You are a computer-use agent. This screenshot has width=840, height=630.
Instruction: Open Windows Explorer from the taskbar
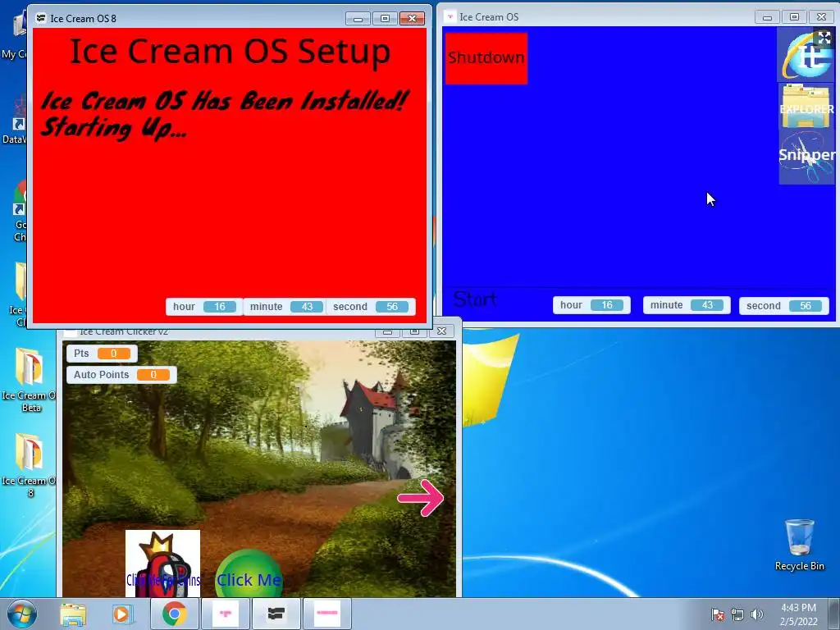[x=73, y=614]
